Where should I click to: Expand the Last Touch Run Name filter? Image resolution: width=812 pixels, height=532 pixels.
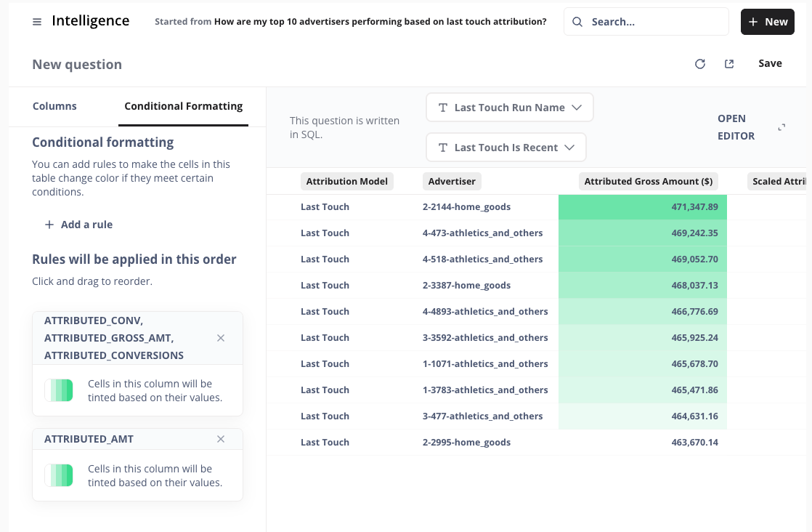click(577, 108)
